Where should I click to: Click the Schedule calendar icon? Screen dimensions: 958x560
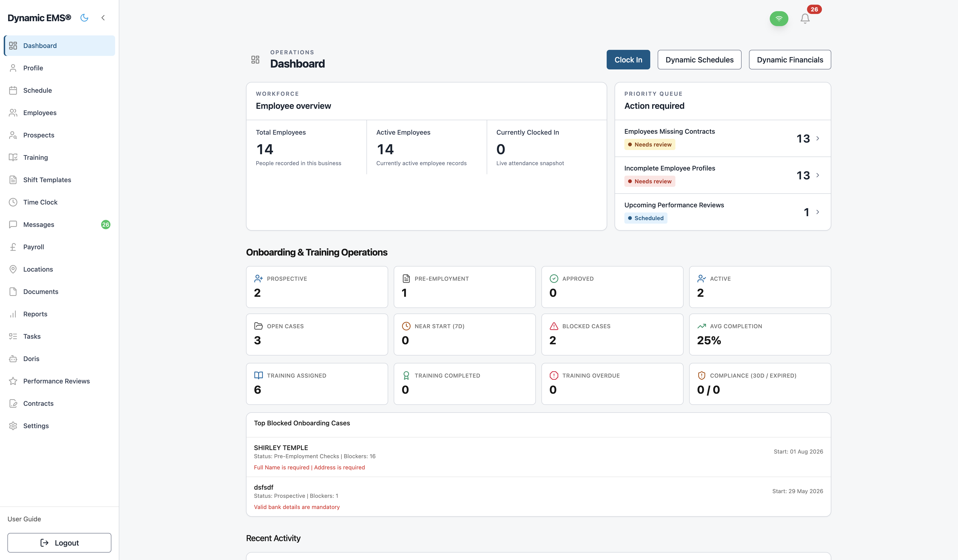click(13, 90)
